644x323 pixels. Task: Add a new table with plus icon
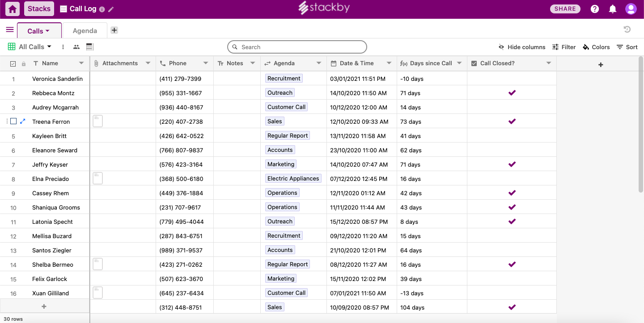point(114,30)
